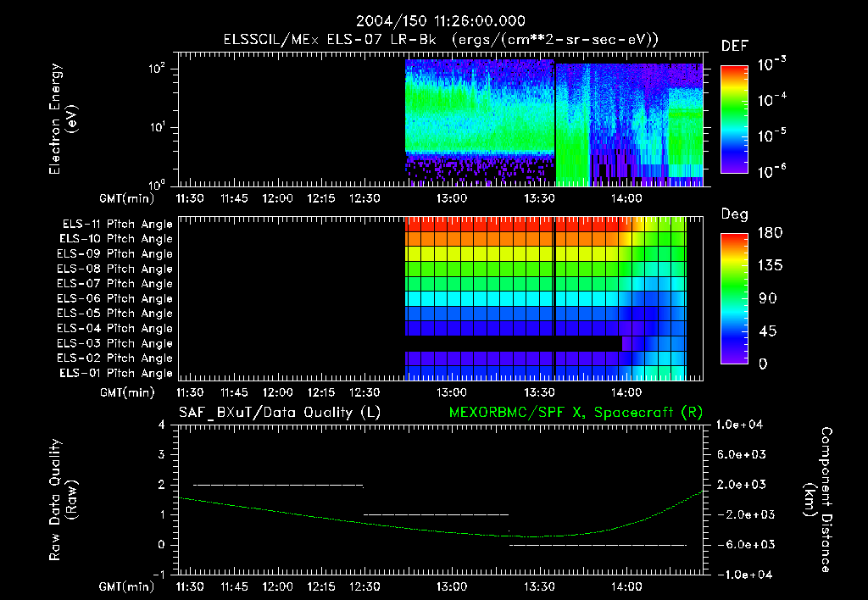The image size is (868, 600).
Task: Click 14:00 tick label under the energy spectrogram
Action: [x=626, y=198]
